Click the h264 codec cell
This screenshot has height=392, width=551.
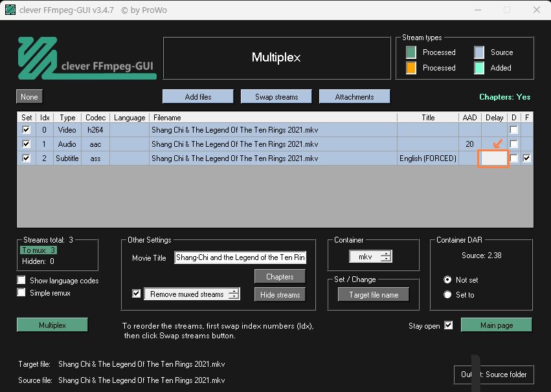pos(95,130)
